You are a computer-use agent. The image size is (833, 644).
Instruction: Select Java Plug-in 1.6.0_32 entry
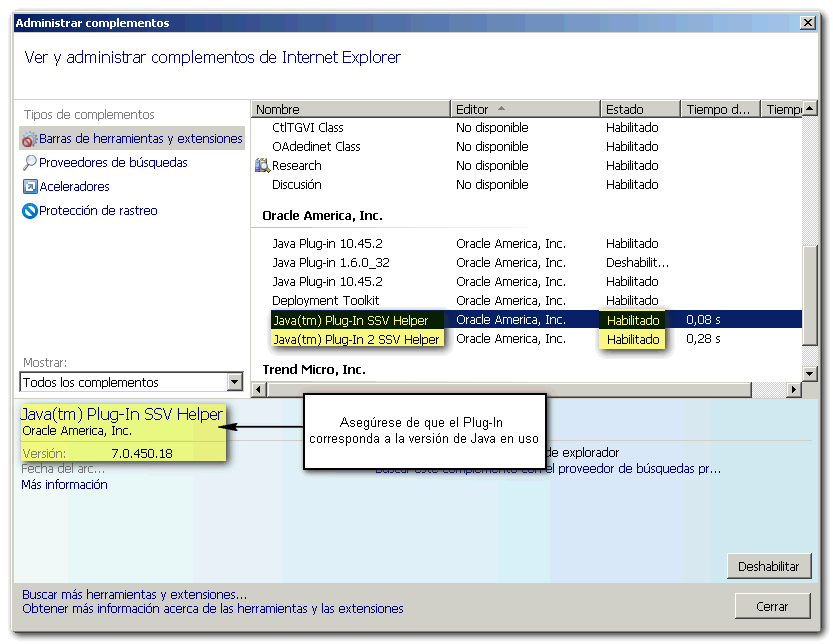click(x=331, y=263)
